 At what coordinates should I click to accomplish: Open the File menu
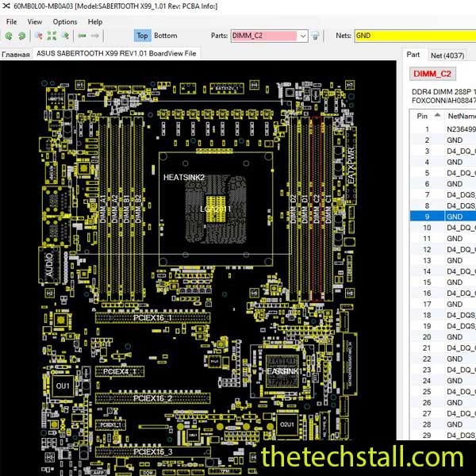click(x=12, y=22)
